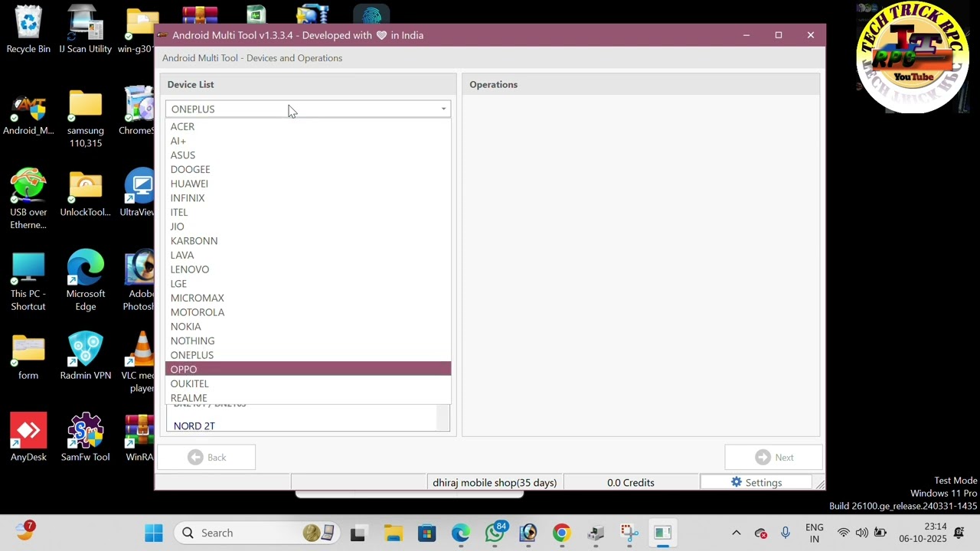Switch ENG IN input language

(x=815, y=533)
